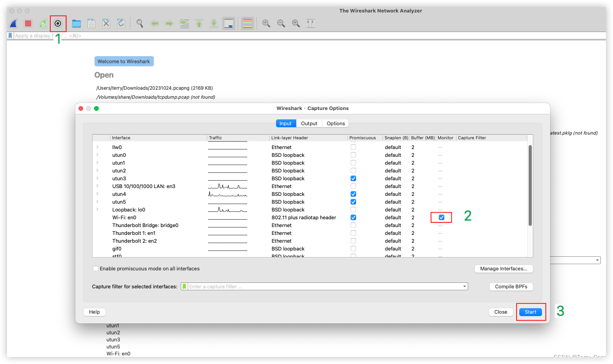
Task: Click the interface list vertical scrollbar
Action: click(x=530, y=185)
